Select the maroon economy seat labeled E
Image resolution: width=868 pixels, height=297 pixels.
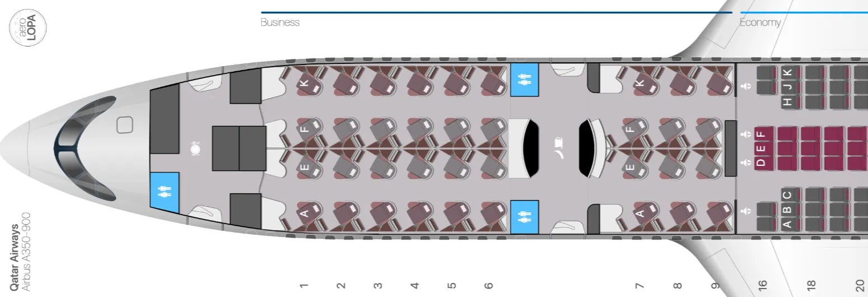pos(764,148)
